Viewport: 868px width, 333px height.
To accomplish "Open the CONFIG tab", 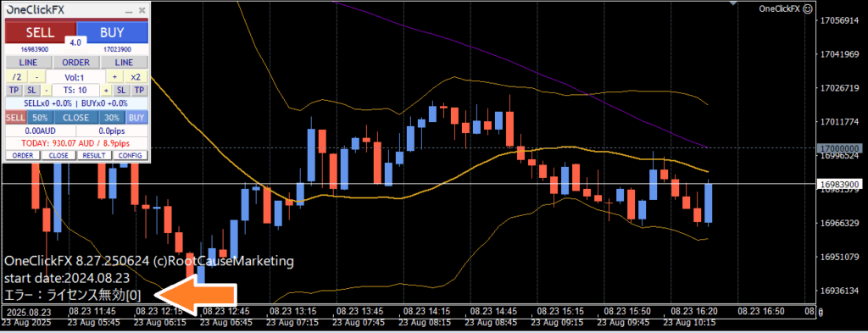I will [x=131, y=155].
